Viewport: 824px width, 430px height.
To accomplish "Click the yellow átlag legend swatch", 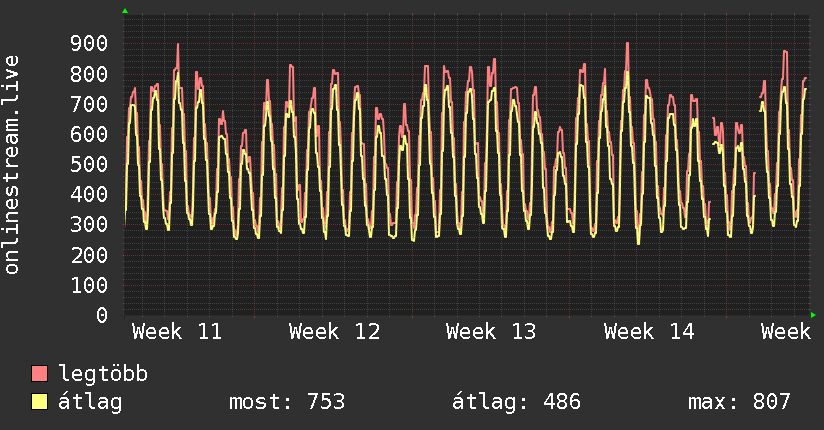I will point(39,401).
